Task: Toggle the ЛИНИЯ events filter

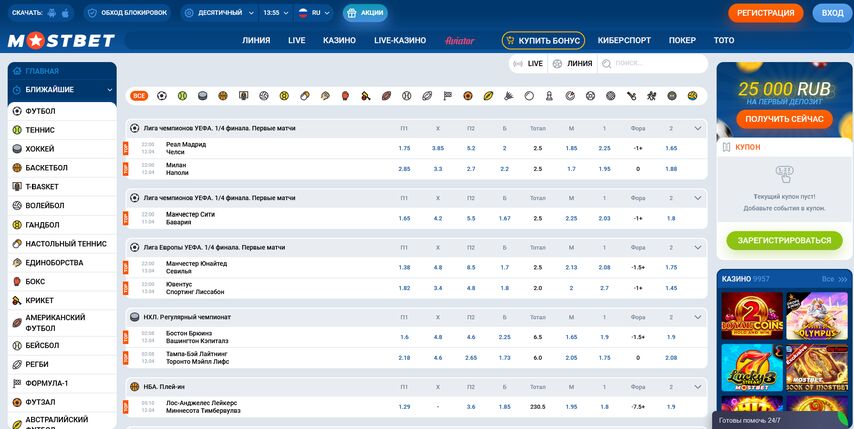Action: tap(572, 64)
